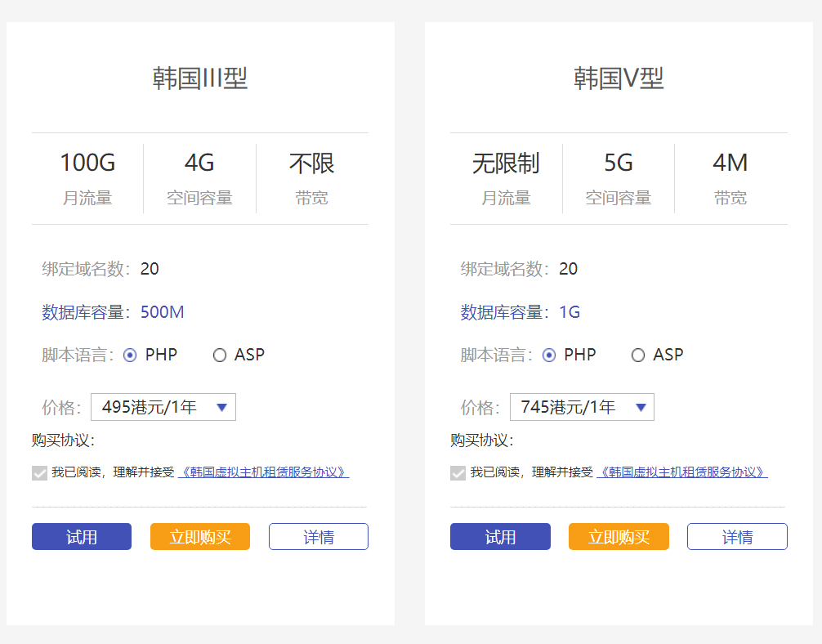Choose PHP script language for 韩国V型
This screenshot has width=822, height=644.
(x=549, y=356)
